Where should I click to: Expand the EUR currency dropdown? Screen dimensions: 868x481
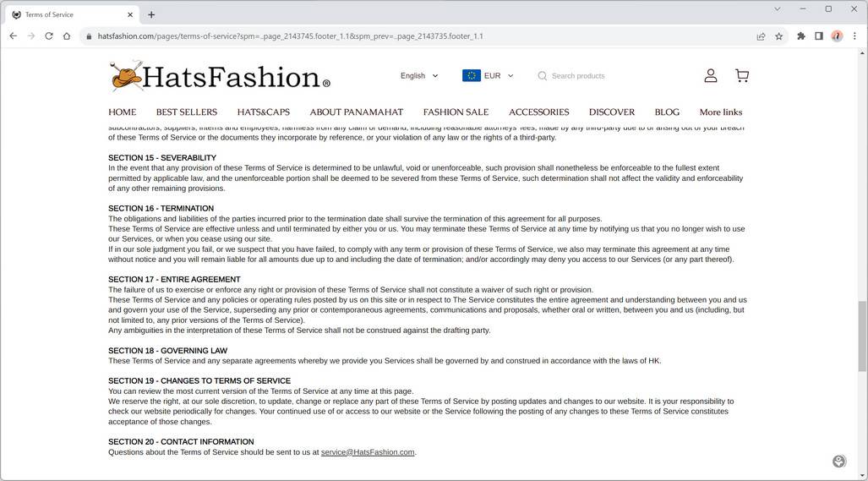pos(488,76)
